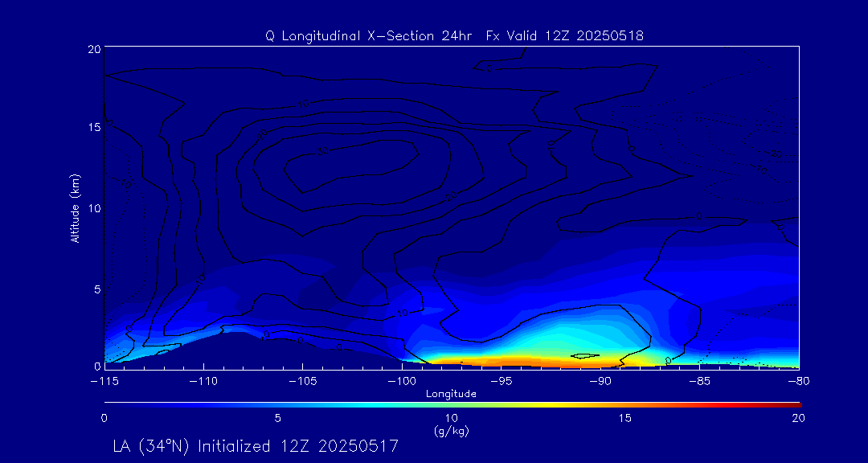The image size is (868, 463).
Task: Select the '(g/kg)' units label under colorbar
Action: point(452,431)
